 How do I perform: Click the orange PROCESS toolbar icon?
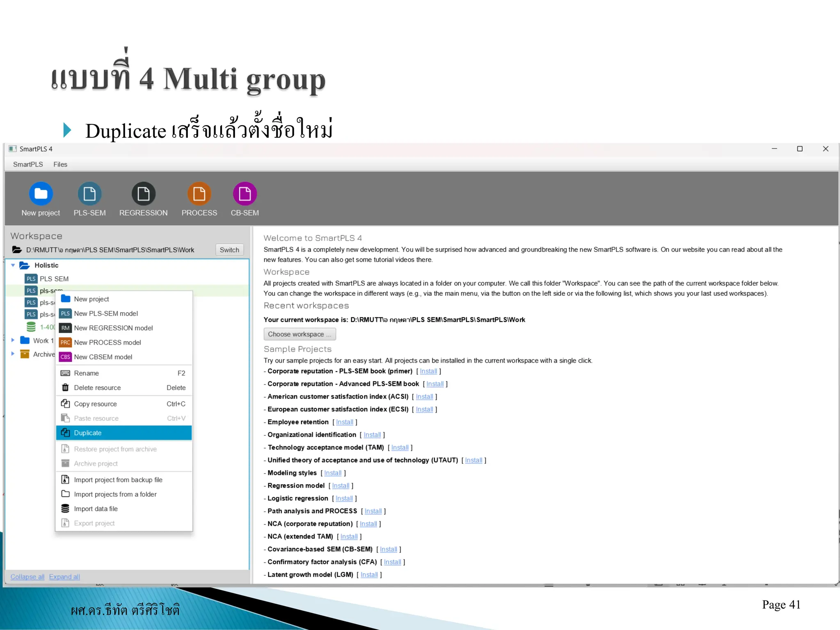(x=199, y=194)
